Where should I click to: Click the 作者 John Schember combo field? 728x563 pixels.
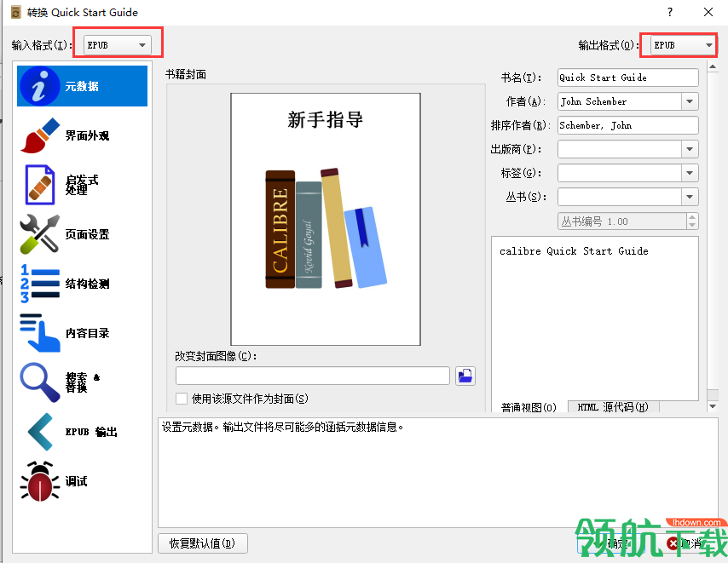pyautogui.click(x=620, y=101)
